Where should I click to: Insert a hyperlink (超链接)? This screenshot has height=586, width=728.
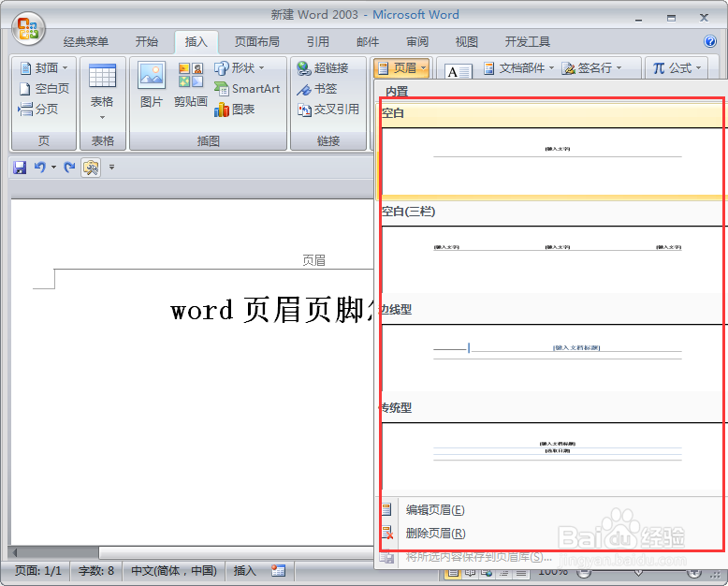[x=323, y=68]
